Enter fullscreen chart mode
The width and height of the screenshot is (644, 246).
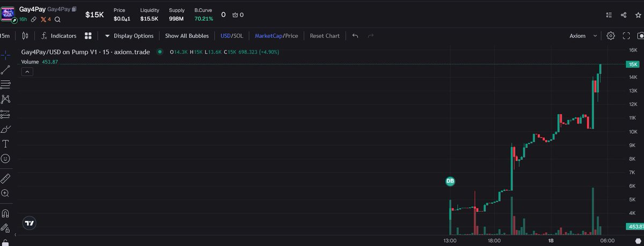pos(626,36)
